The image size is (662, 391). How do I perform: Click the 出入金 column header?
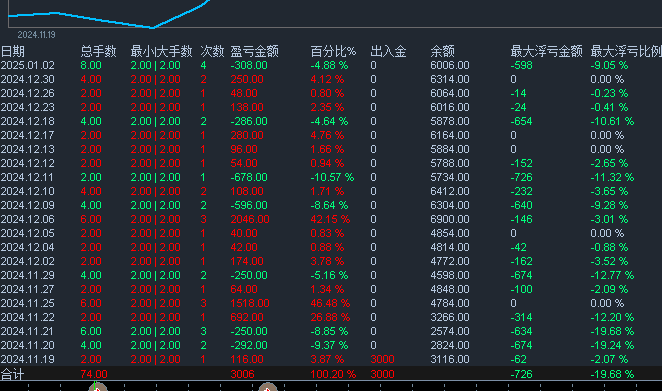388,52
